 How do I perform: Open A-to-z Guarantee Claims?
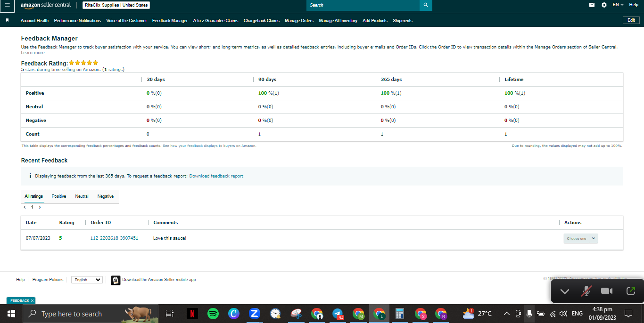pyautogui.click(x=215, y=21)
